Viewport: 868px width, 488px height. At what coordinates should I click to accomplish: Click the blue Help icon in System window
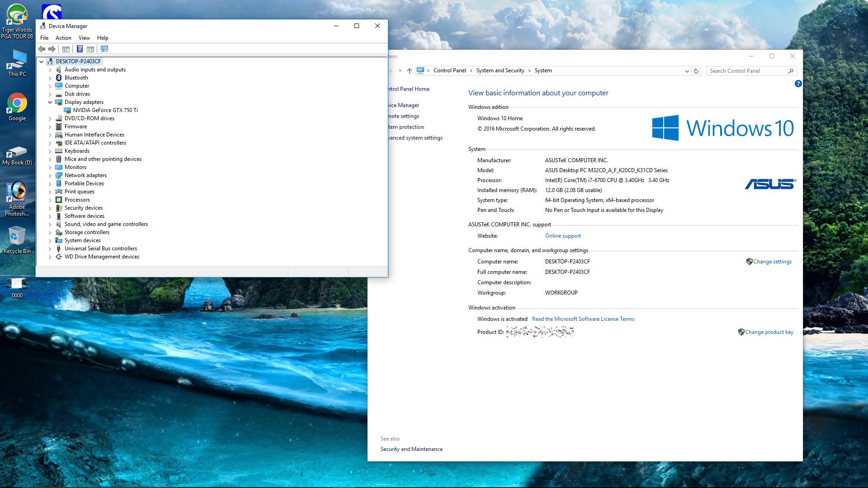pos(798,84)
